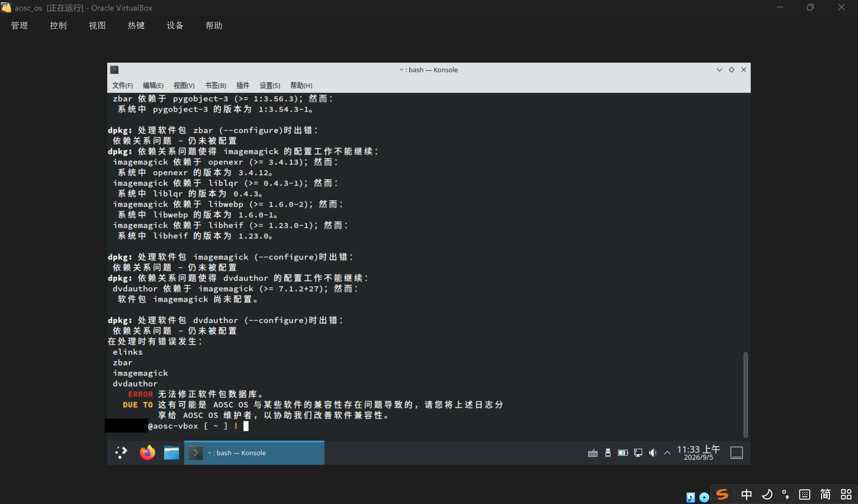This screenshot has height=504, width=858.
Task: Open the file manager taskbar icon
Action: [171, 453]
